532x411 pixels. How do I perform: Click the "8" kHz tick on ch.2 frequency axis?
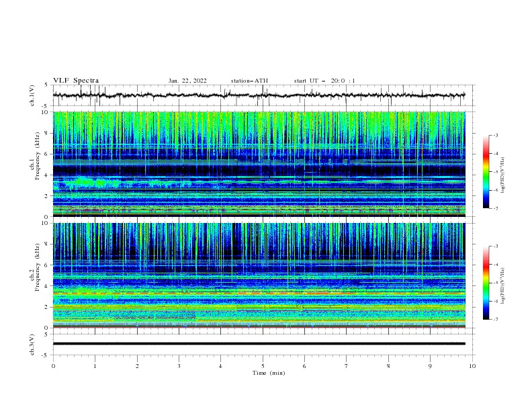48,244
